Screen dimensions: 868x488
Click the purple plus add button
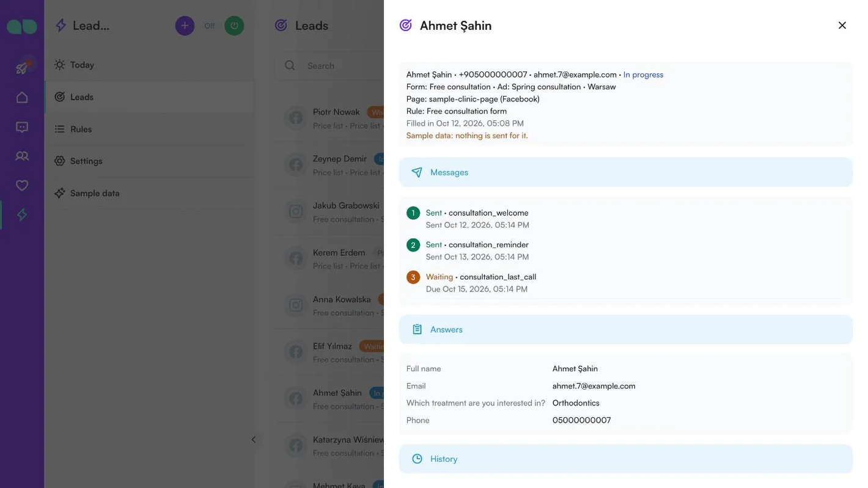click(185, 26)
